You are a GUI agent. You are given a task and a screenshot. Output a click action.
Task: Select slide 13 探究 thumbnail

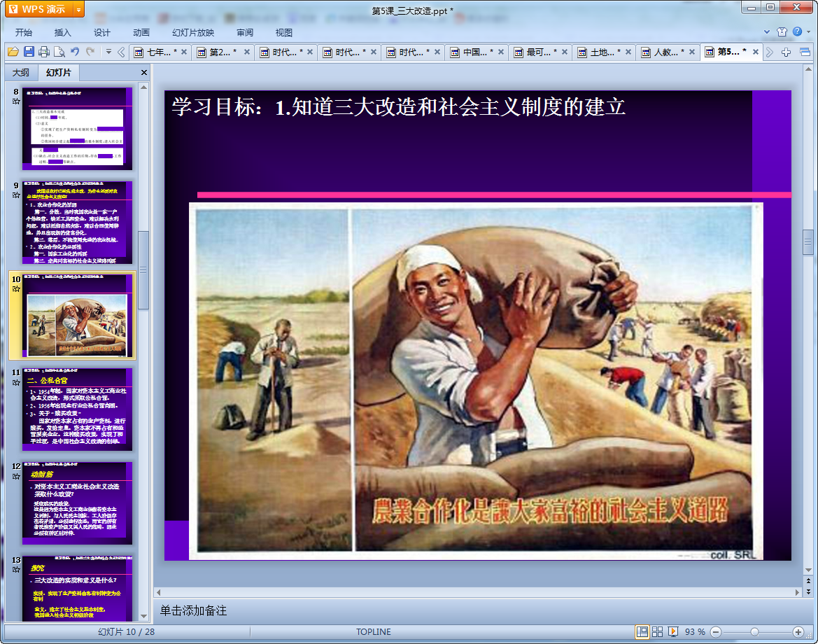[77, 588]
